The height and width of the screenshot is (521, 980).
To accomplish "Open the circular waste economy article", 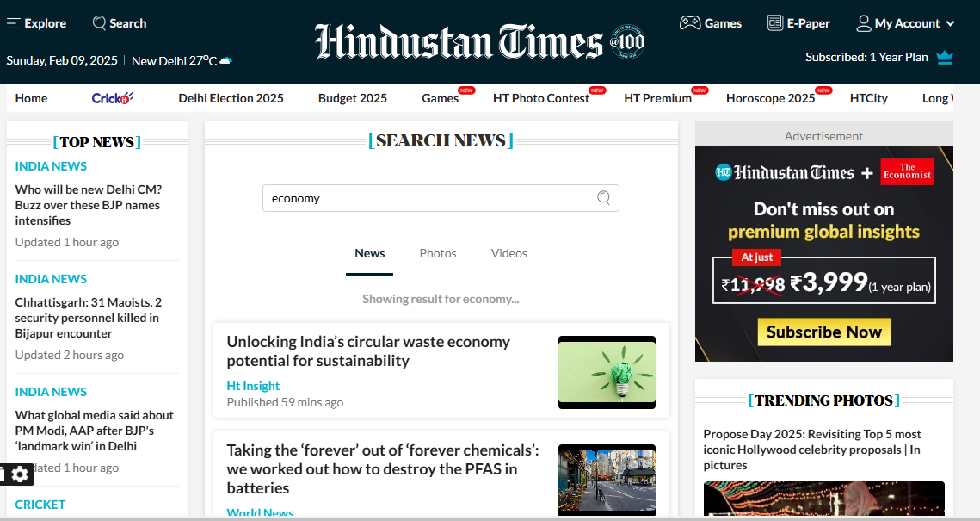I will [x=368, y=351].
